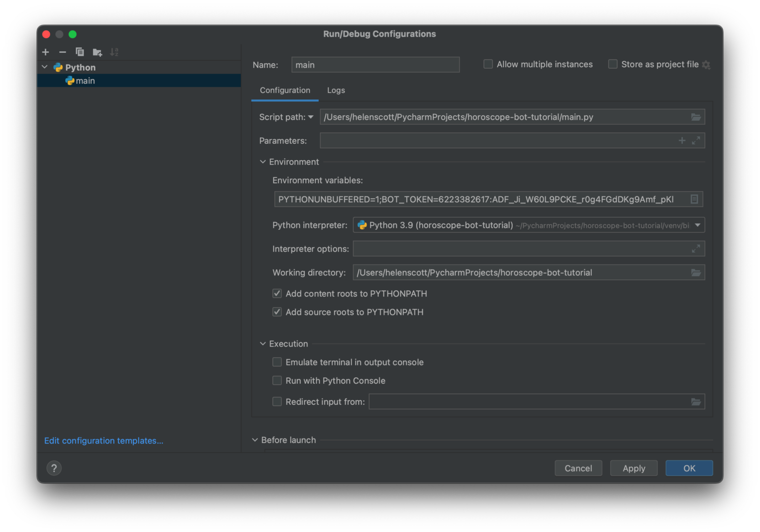The width and height of the screenshot is (760, 532).
Task: Expand the Before launch section
Action: click(x=255, y=440)
